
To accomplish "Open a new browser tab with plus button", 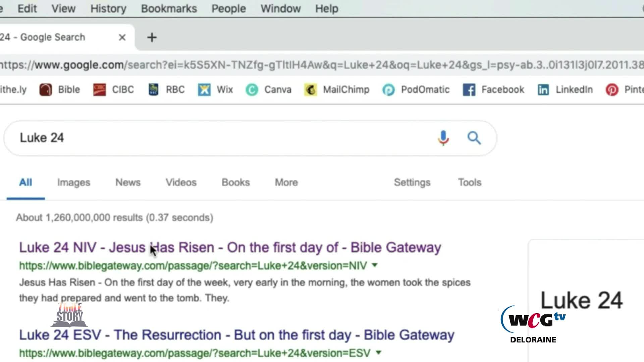I will click(152, 37).
